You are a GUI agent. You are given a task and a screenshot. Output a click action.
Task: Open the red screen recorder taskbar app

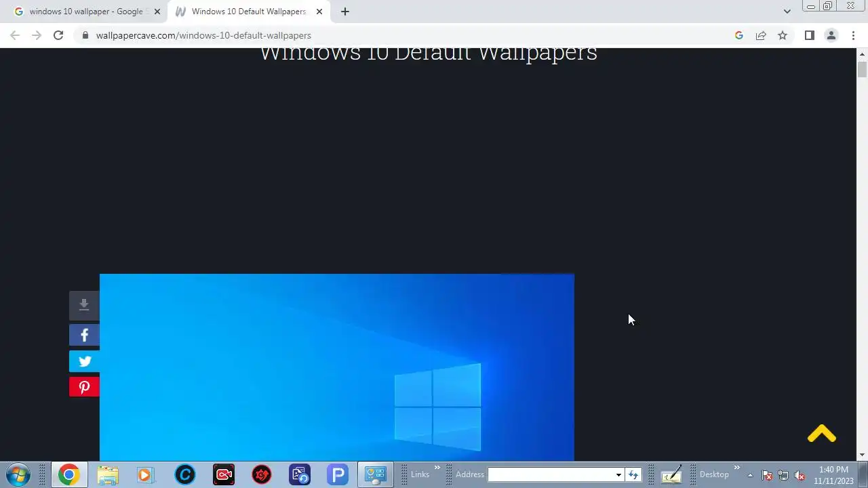[x=223, y=474]
